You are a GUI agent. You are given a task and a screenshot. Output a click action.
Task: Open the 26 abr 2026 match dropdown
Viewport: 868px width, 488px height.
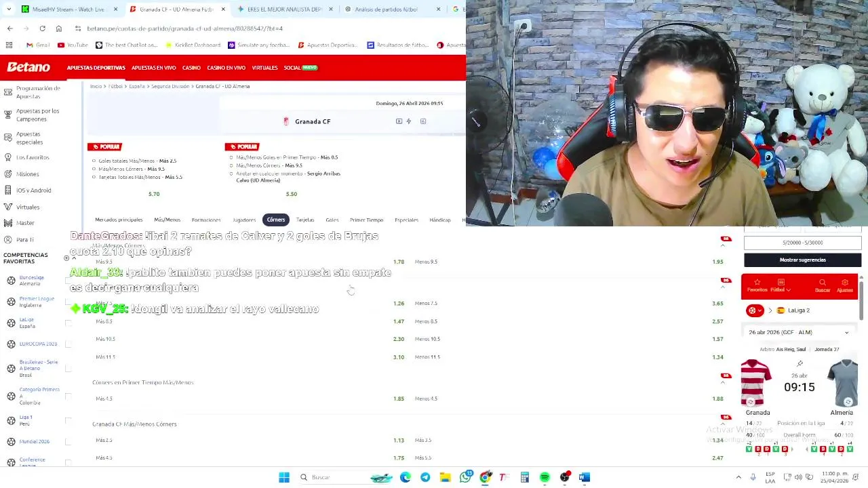(x=799, y=333)
